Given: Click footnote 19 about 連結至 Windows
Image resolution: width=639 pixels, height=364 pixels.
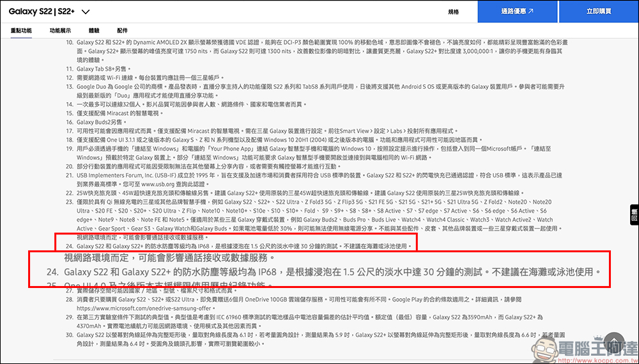Looking at the screenshot, I should tap(314, 153).
